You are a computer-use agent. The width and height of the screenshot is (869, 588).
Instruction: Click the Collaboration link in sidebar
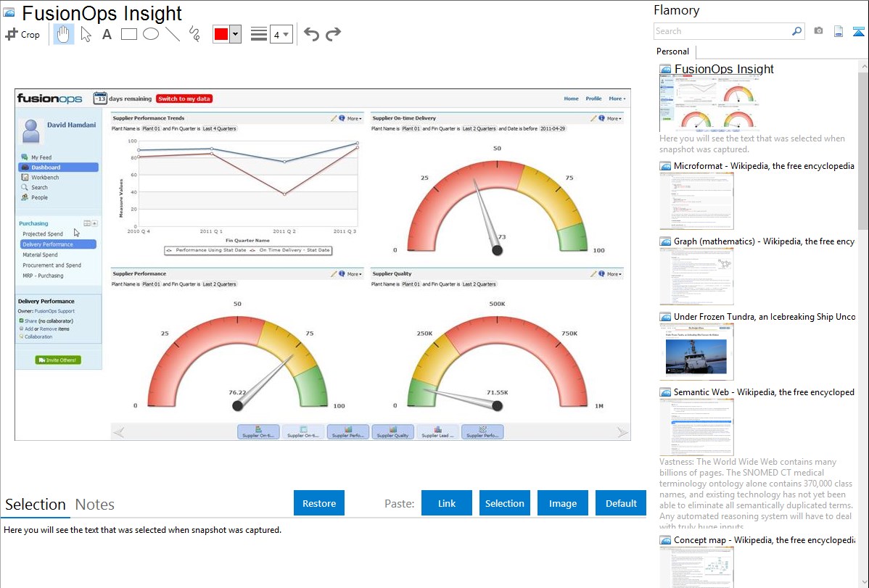pyautogui.click(x=38, y=337)
